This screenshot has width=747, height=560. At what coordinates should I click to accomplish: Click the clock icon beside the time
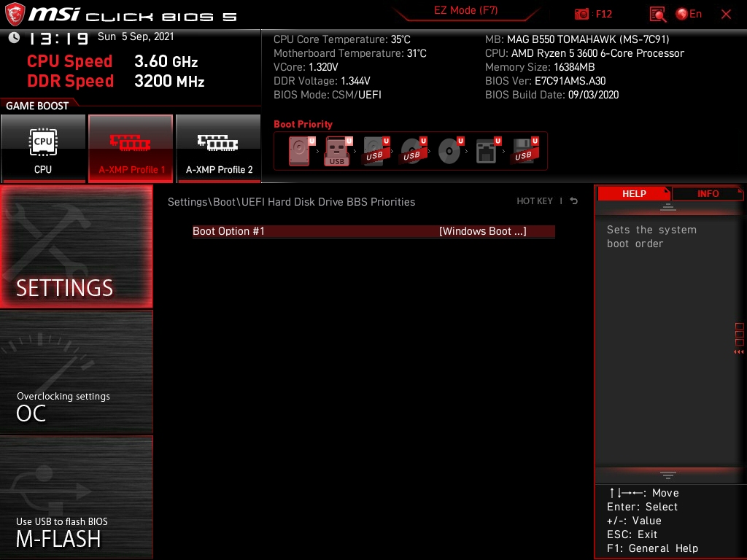(x=15, y=37)
